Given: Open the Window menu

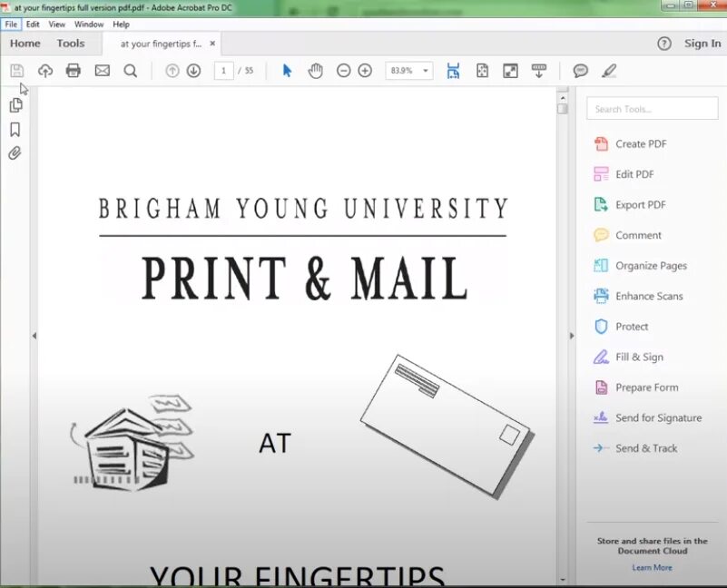Looking at the screenshot, I should pos(89,24).
